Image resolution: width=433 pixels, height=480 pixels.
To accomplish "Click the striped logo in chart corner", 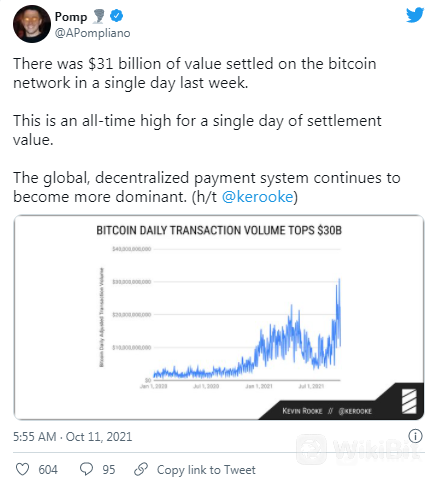I will tap(409, 401).
